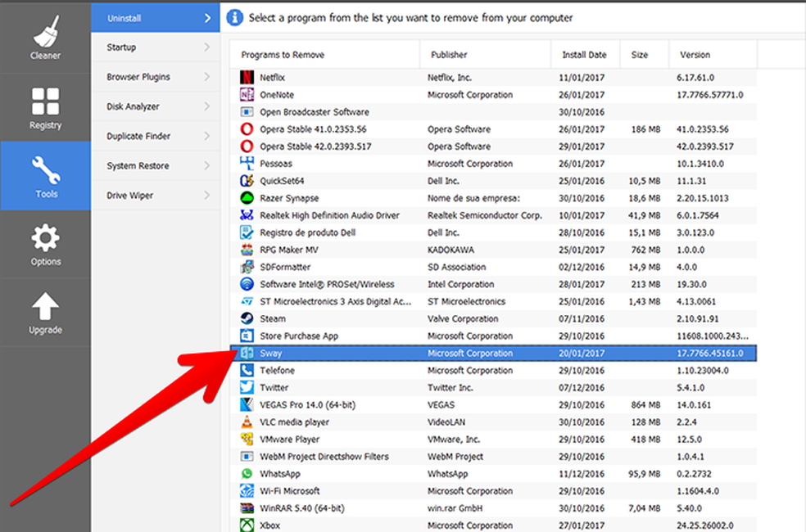Select the Netflix program icon

point(247,78)
